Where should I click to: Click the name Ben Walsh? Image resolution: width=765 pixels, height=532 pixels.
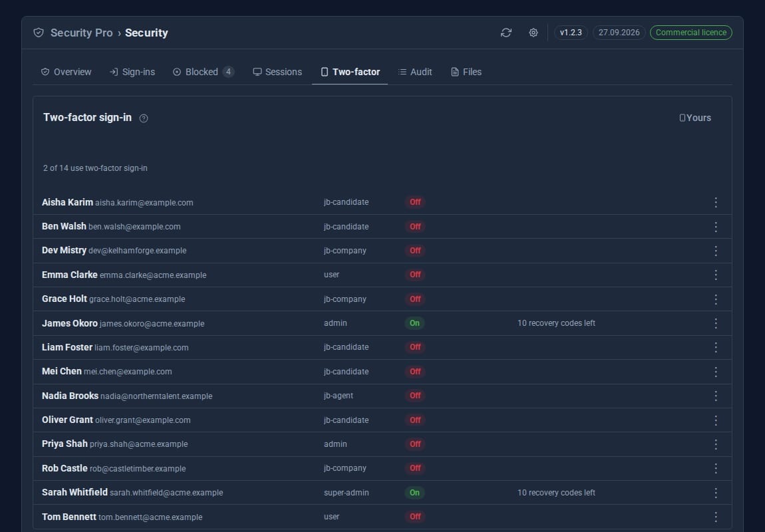click(x=64, y=226)
